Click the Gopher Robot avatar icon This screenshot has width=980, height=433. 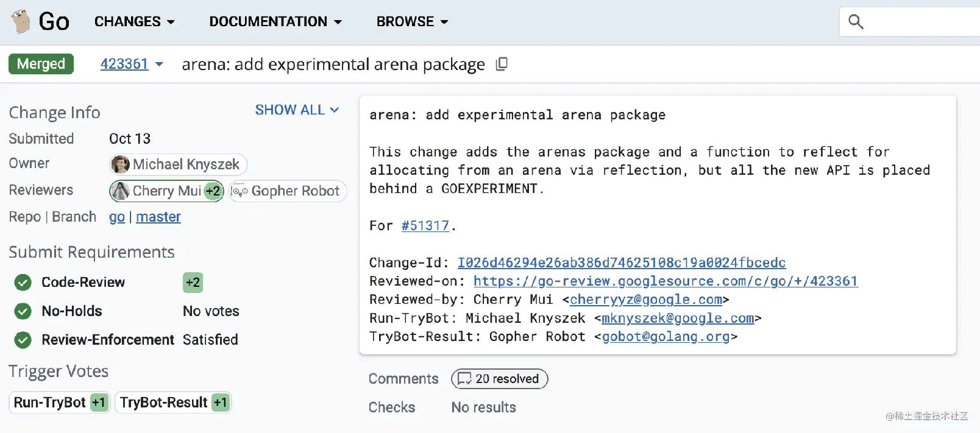[240, 191]
